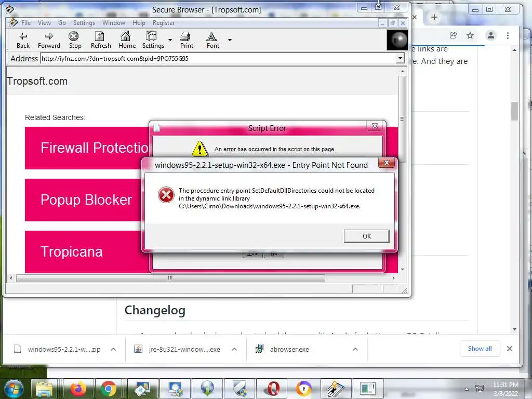Click the Address URL field
The image size is (532, 399).
click(x=218, y=58)
